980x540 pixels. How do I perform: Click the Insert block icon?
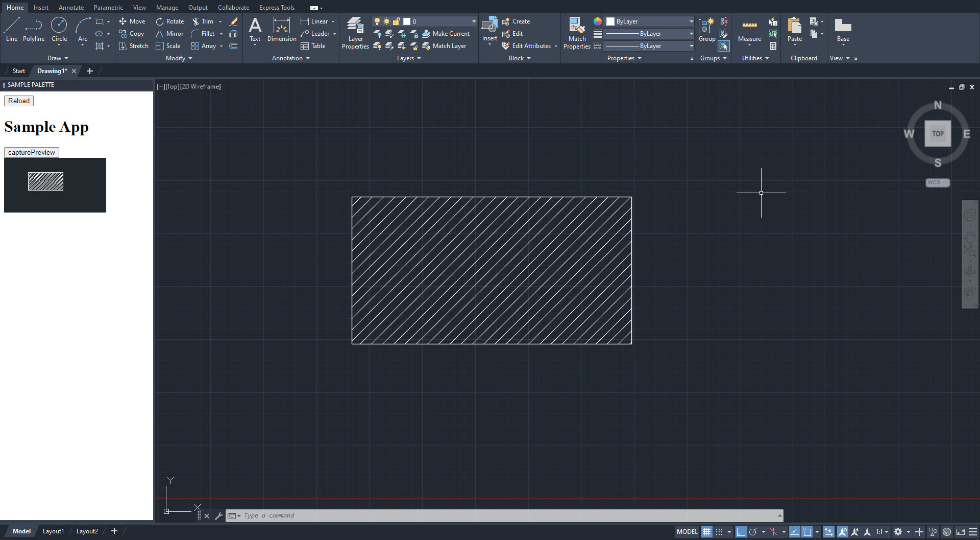tap(489, 29)
